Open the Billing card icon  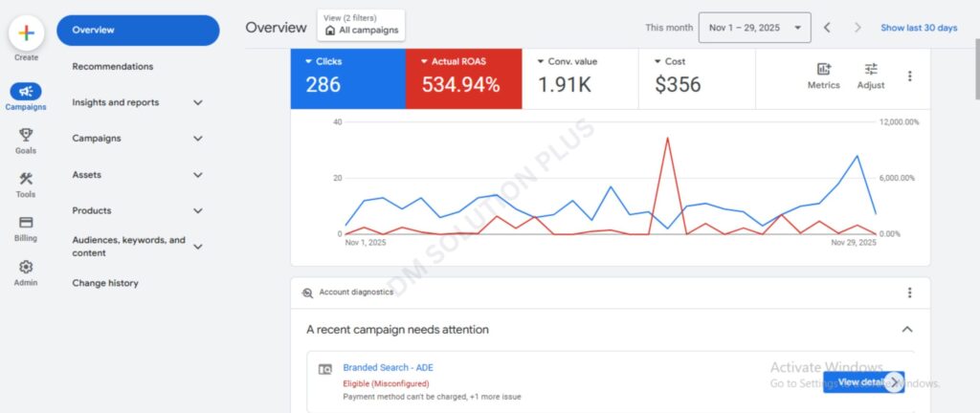pyautogui.click(x=26, y=223)
